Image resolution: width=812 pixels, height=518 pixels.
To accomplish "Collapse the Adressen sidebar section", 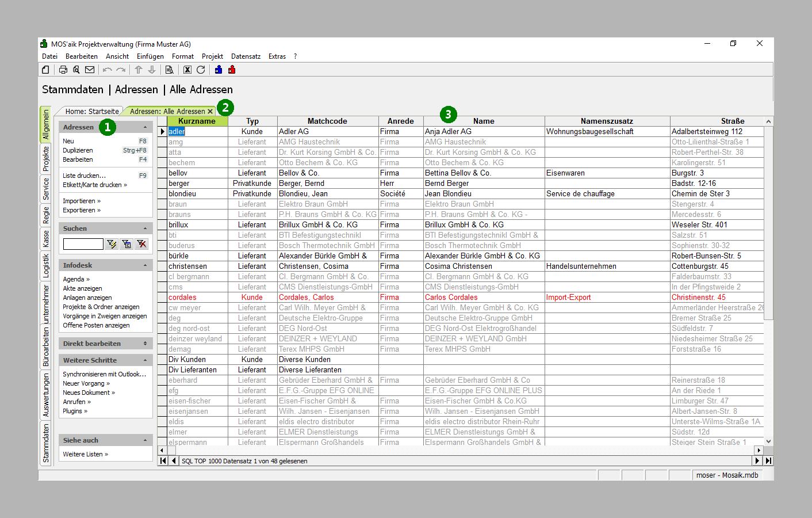I will (x=145, y=127).
